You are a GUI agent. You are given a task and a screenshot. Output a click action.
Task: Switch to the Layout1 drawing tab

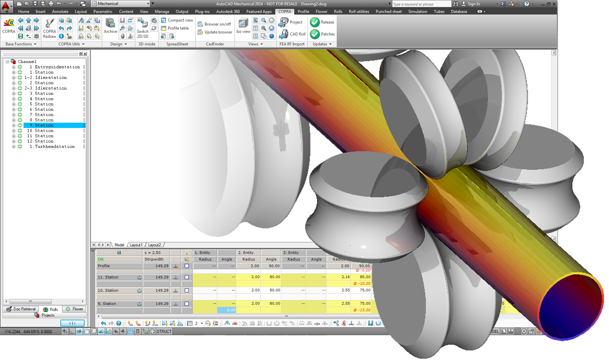click(136, 245)
